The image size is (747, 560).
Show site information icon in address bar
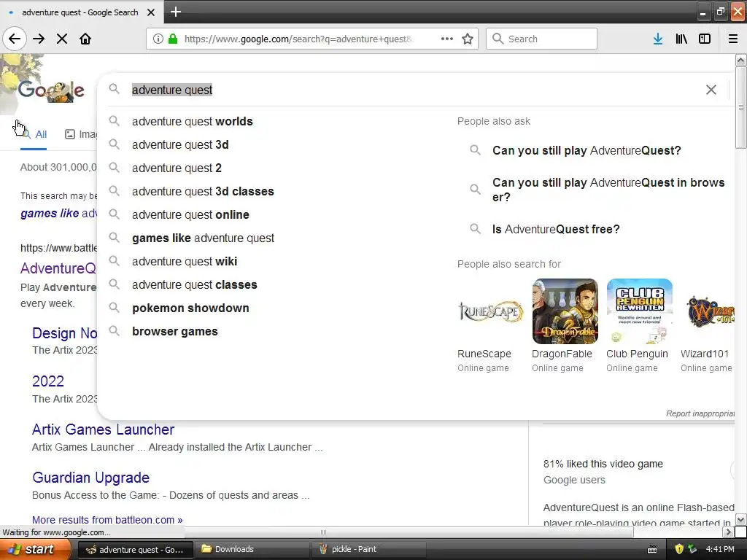click(158, 39)
